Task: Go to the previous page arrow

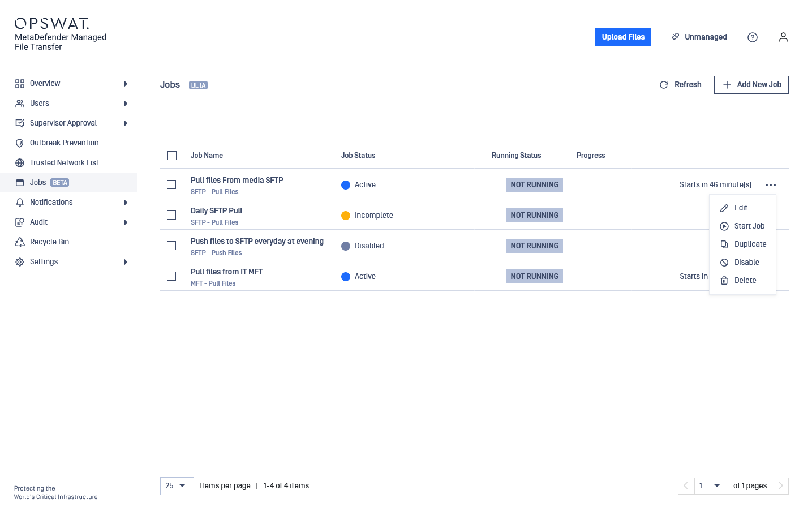Action: tap(686, 486)
